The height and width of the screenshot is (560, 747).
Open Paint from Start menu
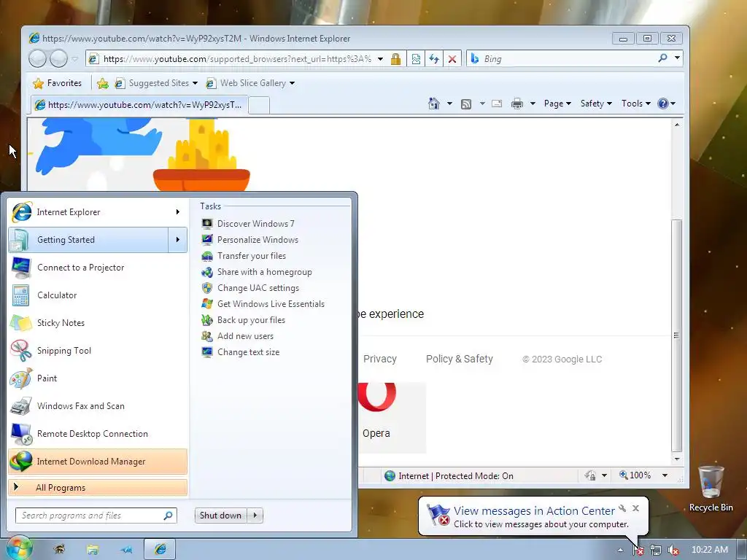coord(98,378)
